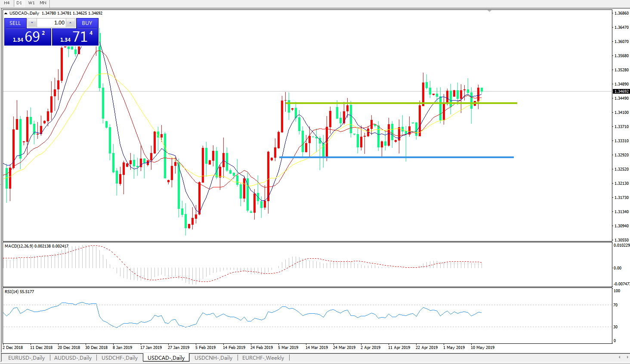Switch to the USDCNH-,Daily chart tab
The image size is (630, 364).
[x=213, y=358]
